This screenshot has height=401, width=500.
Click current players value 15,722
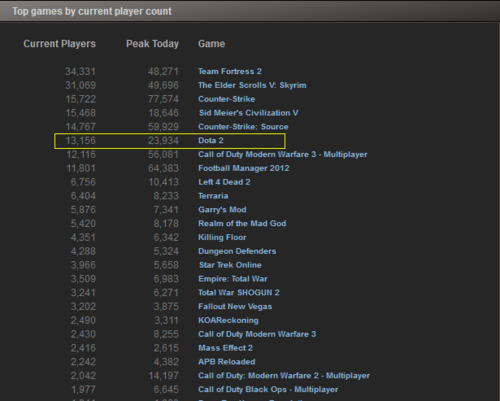(80, 99)
